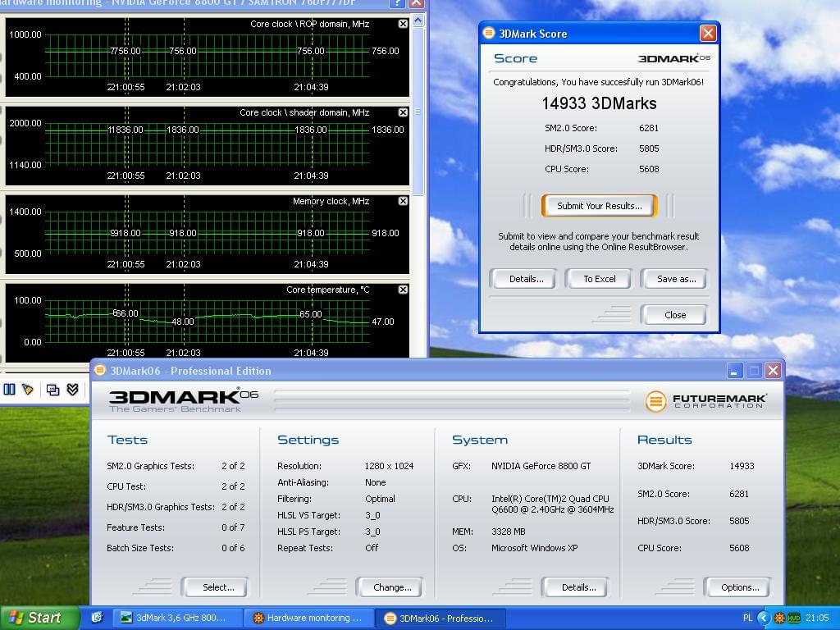840x630 pixels.
Task: Click the To Excel button
Action: pos(599,279)
